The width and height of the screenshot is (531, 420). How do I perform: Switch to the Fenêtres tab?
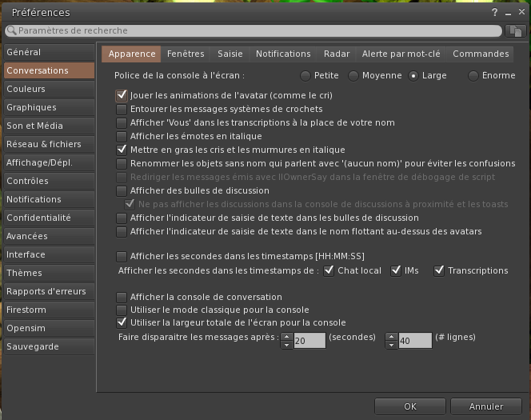(x=186, y=54)
